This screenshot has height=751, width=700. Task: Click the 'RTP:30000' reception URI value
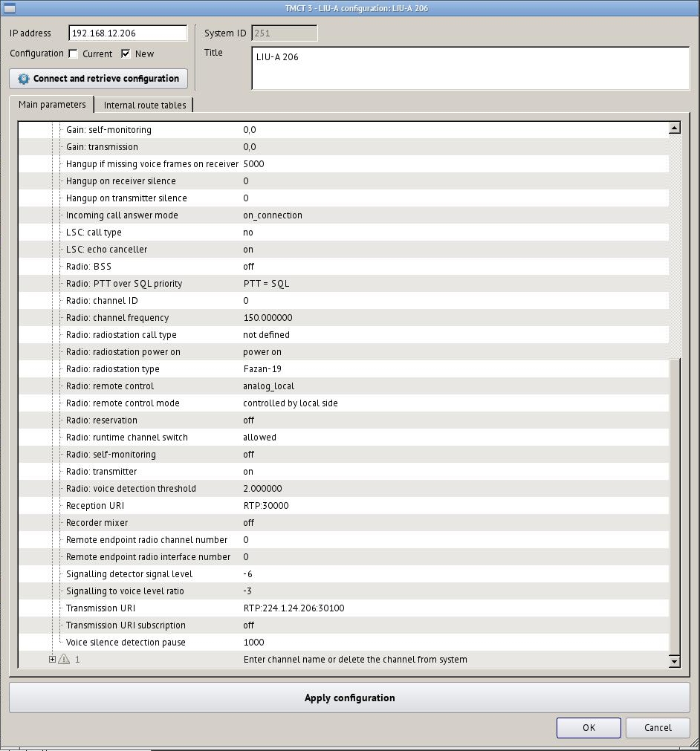266,506
